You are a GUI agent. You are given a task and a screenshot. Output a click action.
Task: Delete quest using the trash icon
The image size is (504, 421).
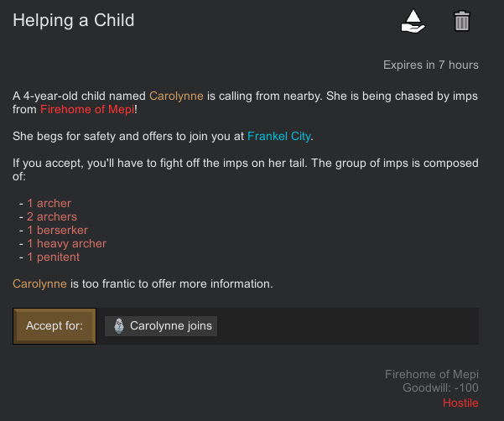pos(461,21)
